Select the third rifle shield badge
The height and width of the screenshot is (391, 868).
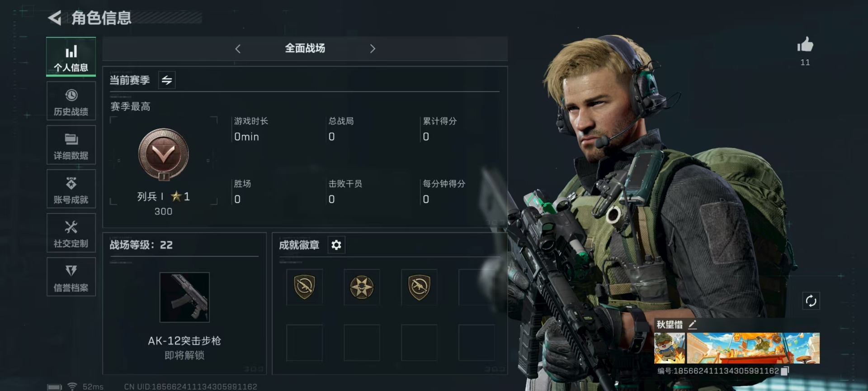click(x=419, y=287)
